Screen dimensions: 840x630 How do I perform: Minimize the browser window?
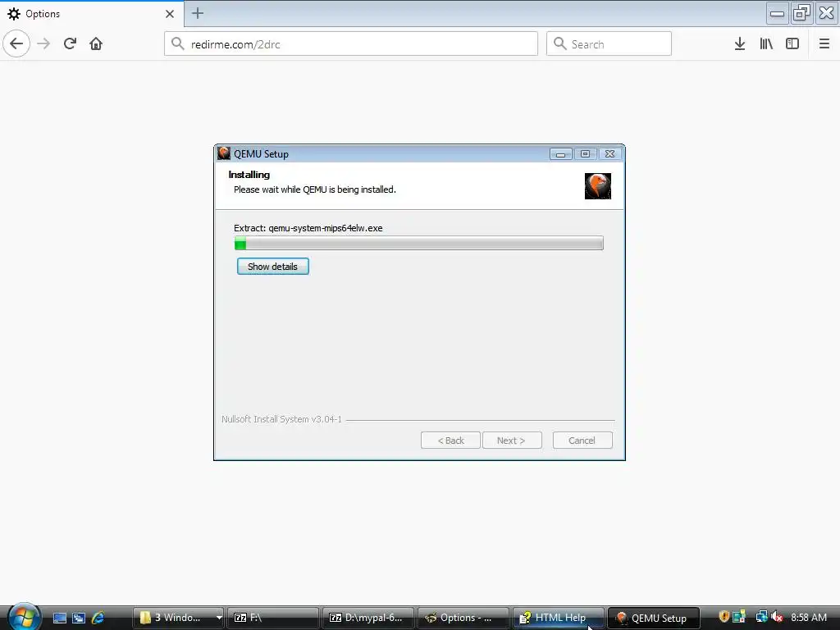pos(777,13)
